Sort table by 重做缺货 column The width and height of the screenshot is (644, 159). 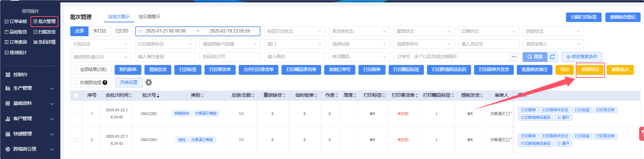click(x=284, y=95)
